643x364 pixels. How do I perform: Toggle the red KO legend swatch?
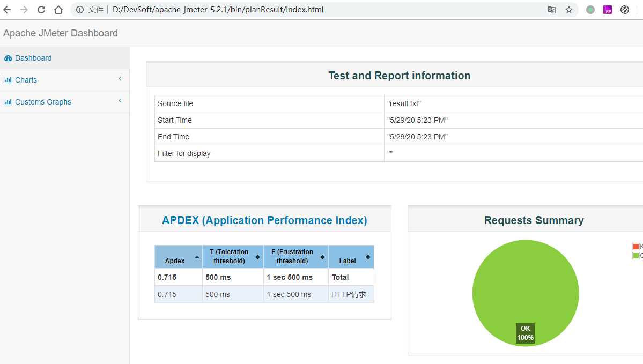click(636, 247)
